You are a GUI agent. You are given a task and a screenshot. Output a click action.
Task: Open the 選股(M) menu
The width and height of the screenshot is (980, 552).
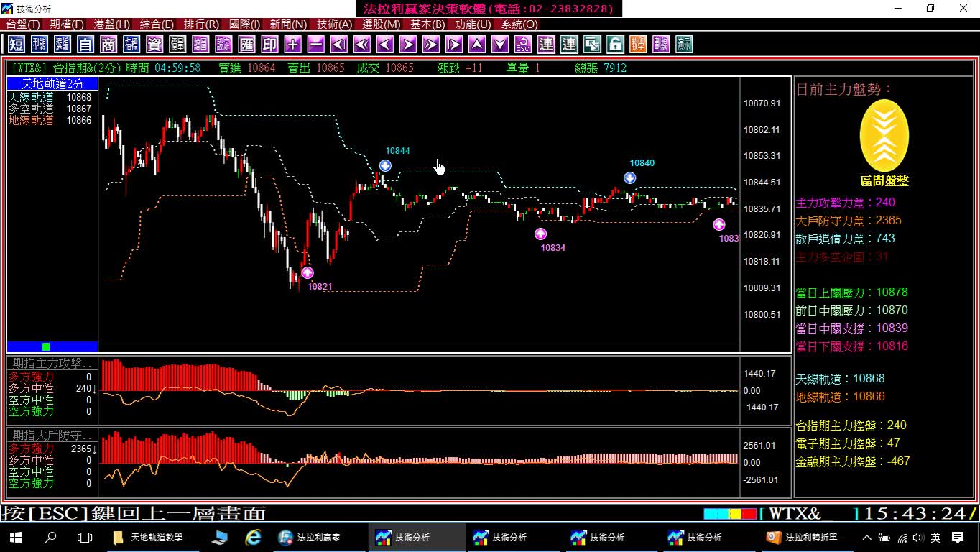381,24
